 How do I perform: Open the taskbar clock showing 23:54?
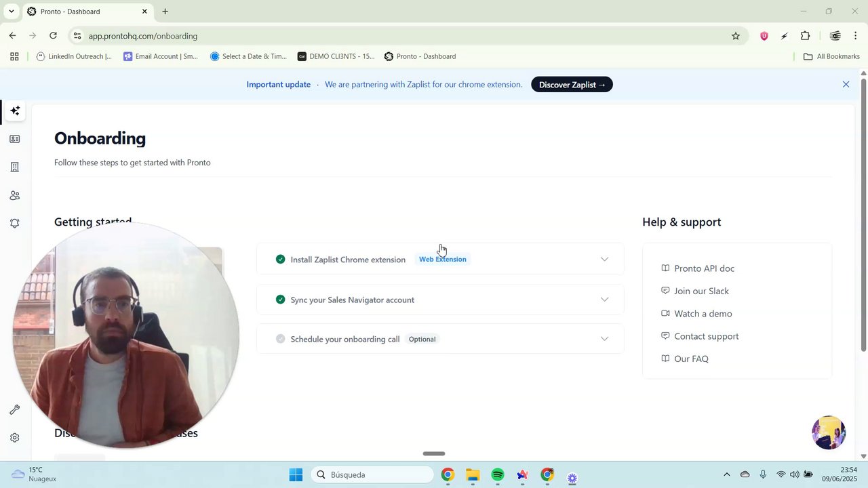coord(839,474)
